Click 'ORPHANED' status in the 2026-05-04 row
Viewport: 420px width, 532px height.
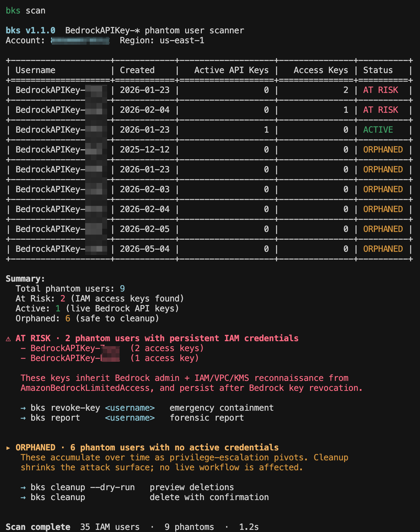point(383,249)
